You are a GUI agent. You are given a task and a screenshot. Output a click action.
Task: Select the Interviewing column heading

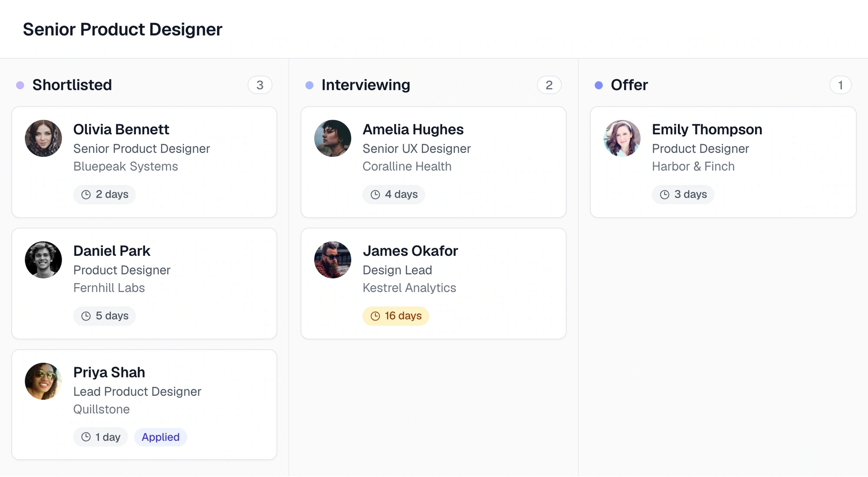pyautogui.click(x=366, y=85)
